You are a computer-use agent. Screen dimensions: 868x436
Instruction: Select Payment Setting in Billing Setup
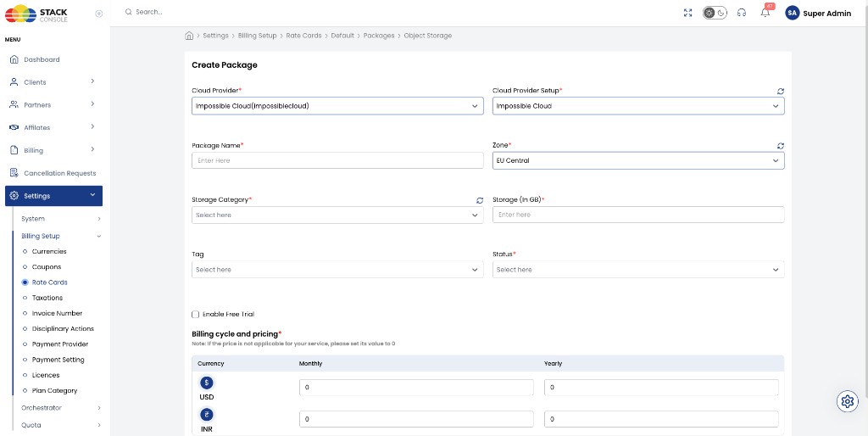coord(58,361)
